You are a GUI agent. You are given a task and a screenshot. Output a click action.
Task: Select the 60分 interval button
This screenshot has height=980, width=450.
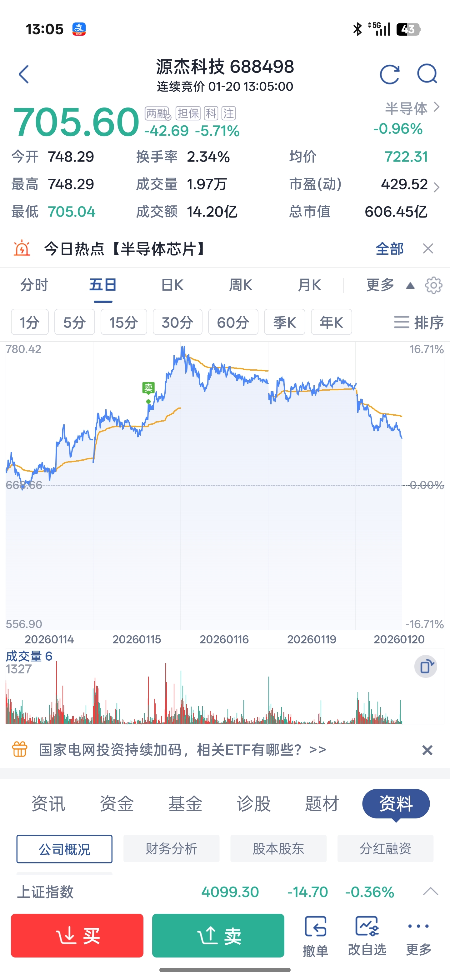pyautogui.click(x=233, y=322)
